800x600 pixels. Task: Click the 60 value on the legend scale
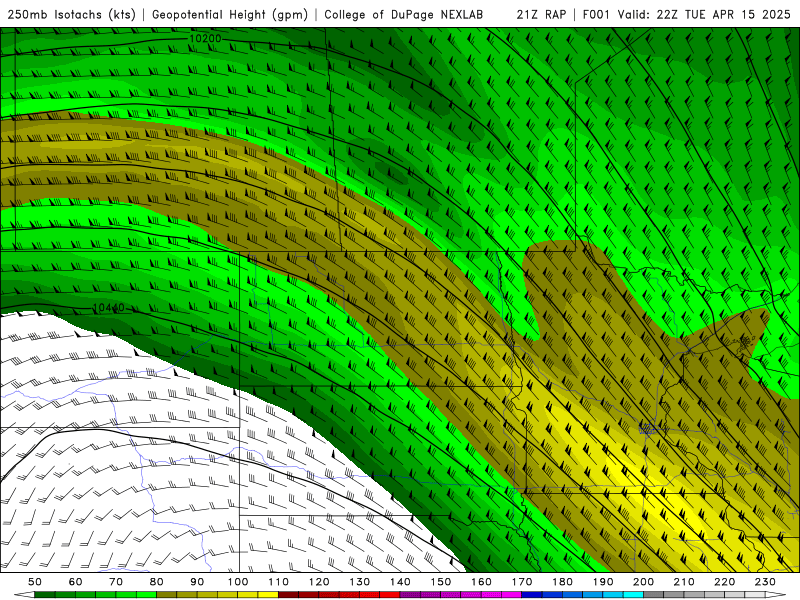[75, 582]
